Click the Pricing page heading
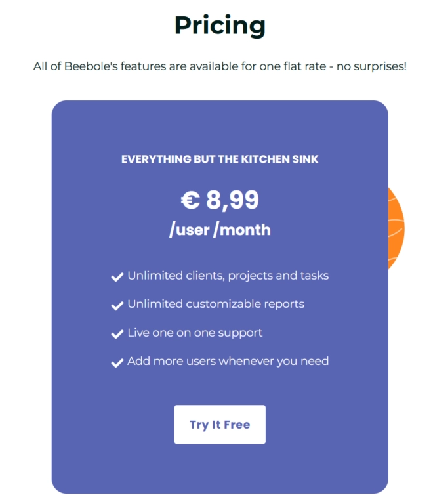Image resolution: width=431 pixels, height=504 pixels. (220, 26)
